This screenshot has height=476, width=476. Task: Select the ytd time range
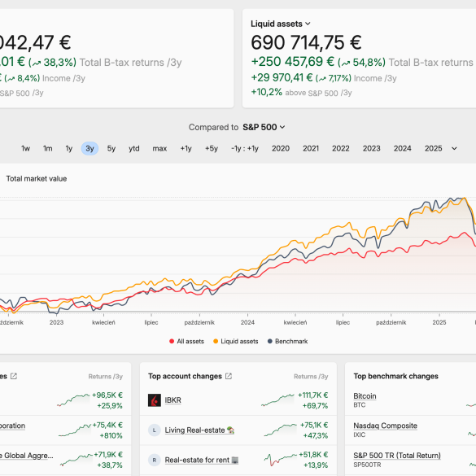pyautogui.click(x=134, y=148)
